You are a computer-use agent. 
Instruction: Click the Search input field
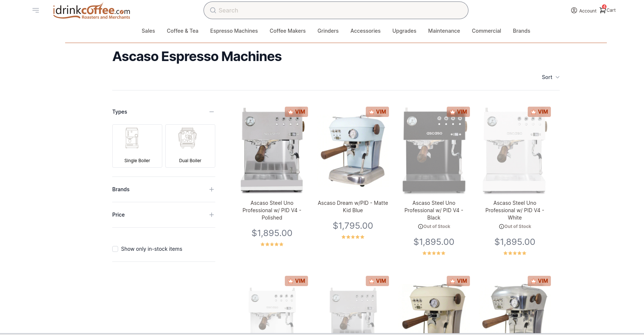tap(336, 10)
